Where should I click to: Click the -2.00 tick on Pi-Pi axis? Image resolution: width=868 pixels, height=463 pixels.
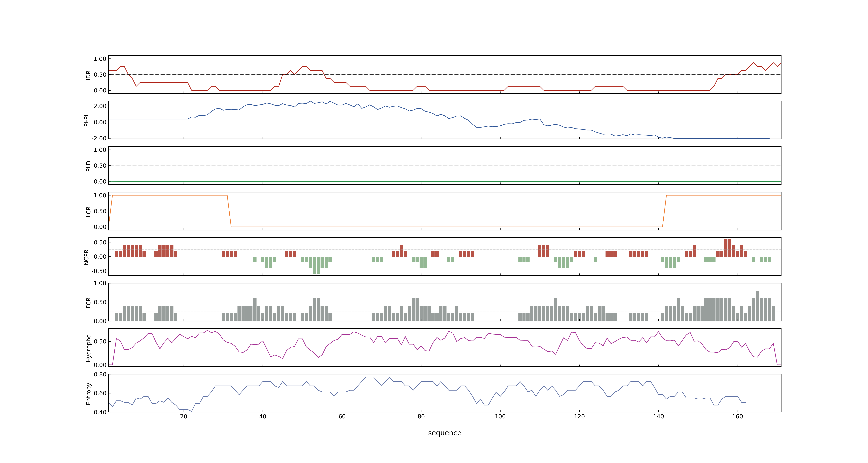(99, 138)
